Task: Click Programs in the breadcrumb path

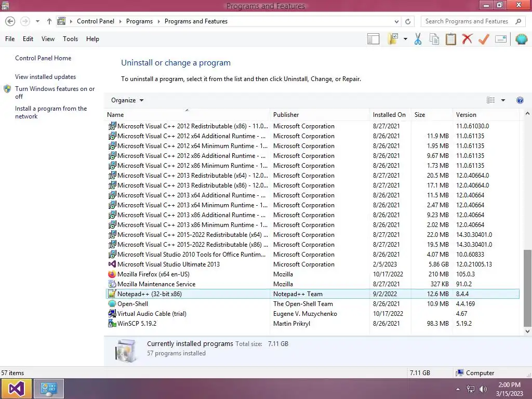Action: pos(139,21)
